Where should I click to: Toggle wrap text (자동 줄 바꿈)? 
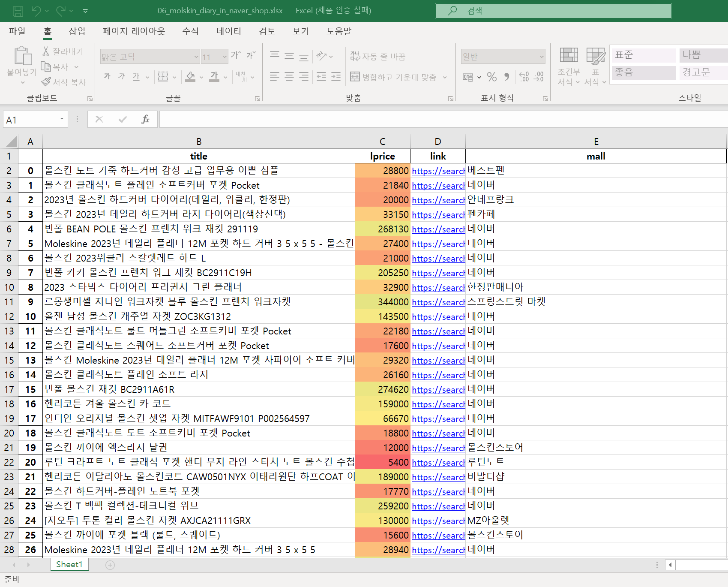point(377,56)
